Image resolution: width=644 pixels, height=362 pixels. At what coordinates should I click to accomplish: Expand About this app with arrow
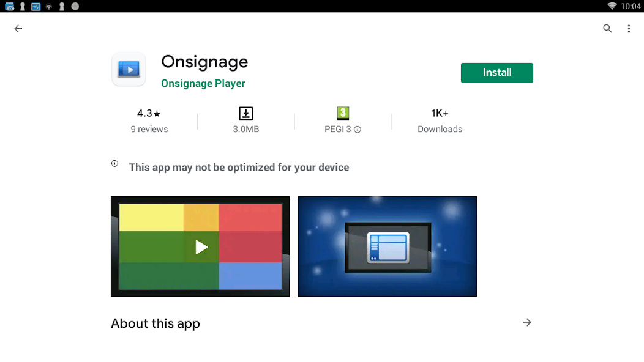(x=527, y=322)
